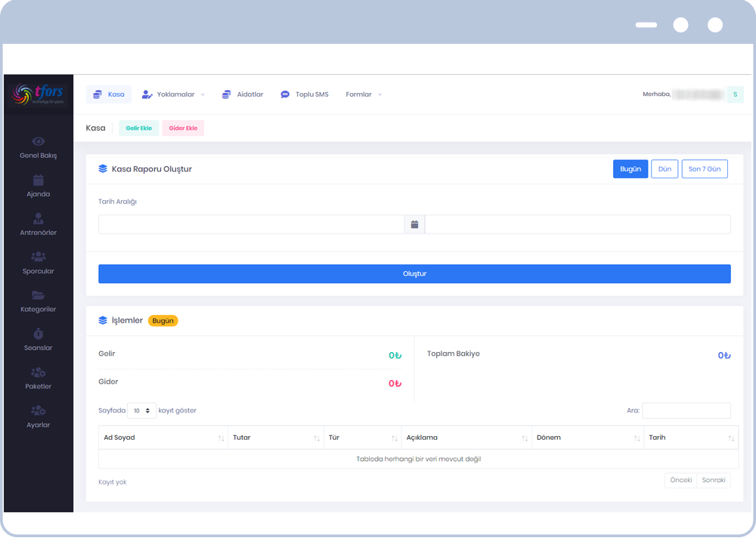
Task: Open Seanslar stopwatch icon
Action: pos(38,333)
